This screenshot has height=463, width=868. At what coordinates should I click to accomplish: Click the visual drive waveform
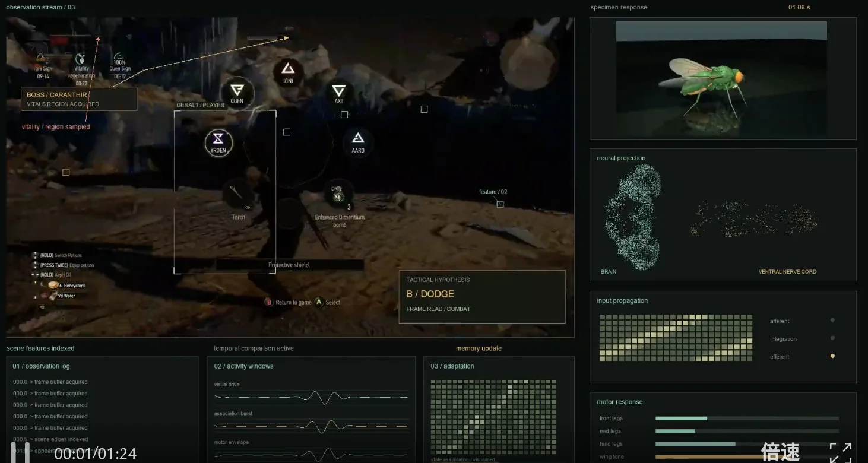pyautogui.click(x=311, y=397)
